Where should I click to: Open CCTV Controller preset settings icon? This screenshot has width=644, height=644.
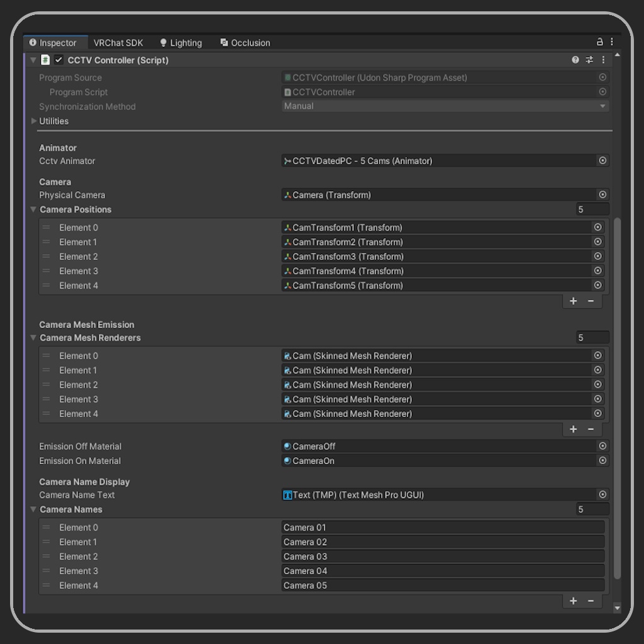pyautogui.click(x=589, y=60)
